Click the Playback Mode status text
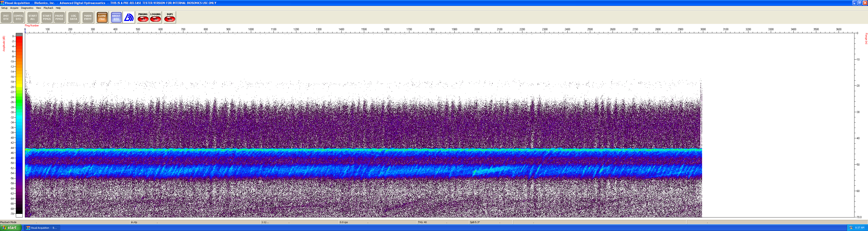The width and height of the screenshot is (868, 231). 8,222
